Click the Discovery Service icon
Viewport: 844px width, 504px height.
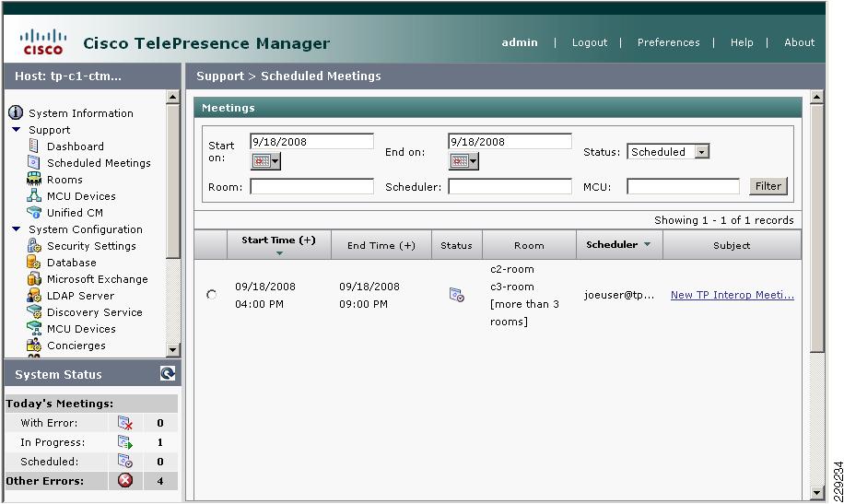point(34,311)
